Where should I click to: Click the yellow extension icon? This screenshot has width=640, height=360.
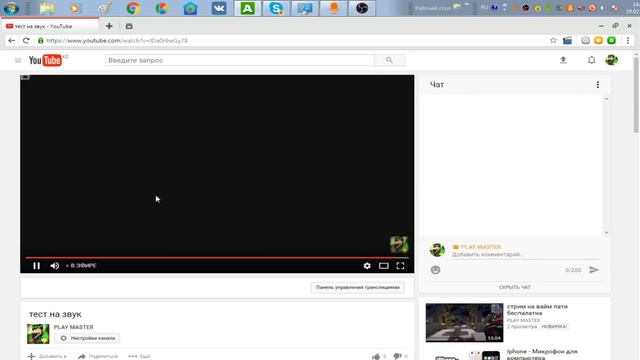598,40
